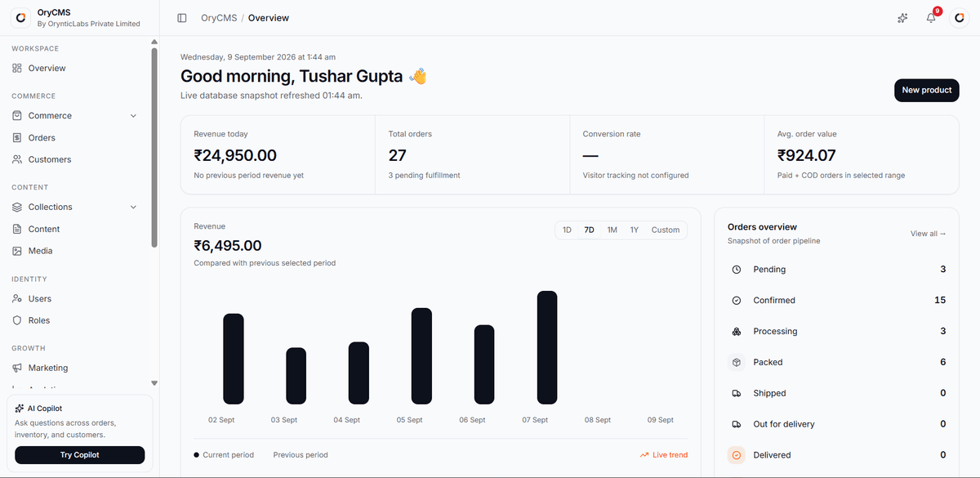The height and width of the screenshot is (478, 980).
Task: Click sidebar scroll up arrow
Action: tap(154, 42)
